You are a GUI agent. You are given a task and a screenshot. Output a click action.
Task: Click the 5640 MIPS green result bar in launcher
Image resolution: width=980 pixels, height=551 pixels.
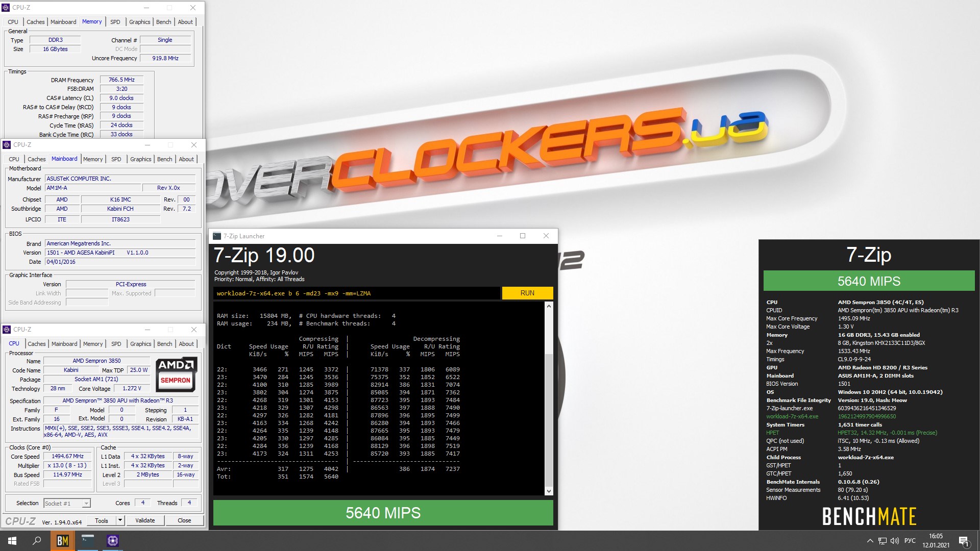(x=383, y=513)
